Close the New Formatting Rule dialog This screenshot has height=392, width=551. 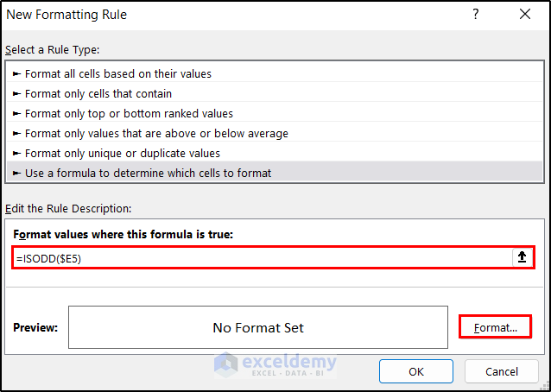point(525,15)
